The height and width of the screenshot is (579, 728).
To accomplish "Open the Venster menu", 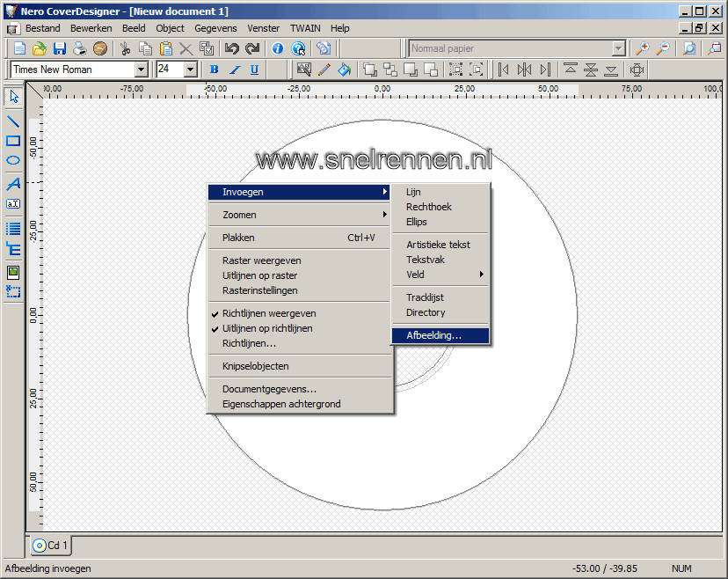I will 263,28.
